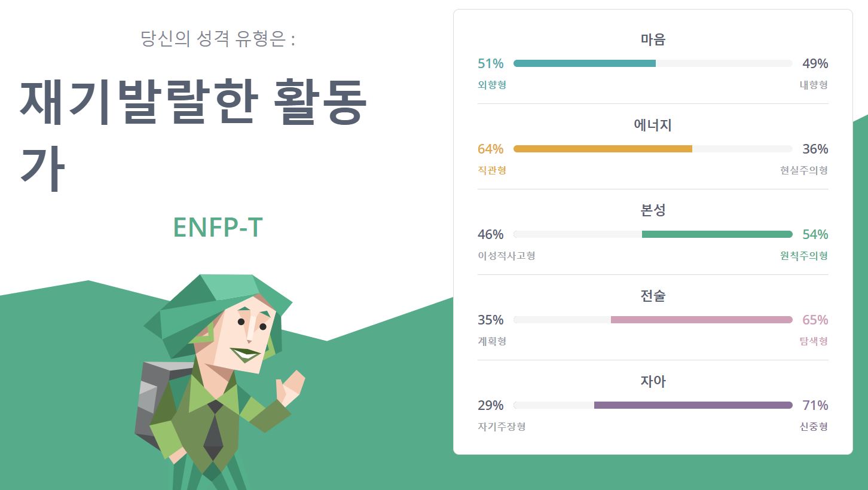
Task: Select the 자기주장형 label
Action: click(x=502, y=427)
